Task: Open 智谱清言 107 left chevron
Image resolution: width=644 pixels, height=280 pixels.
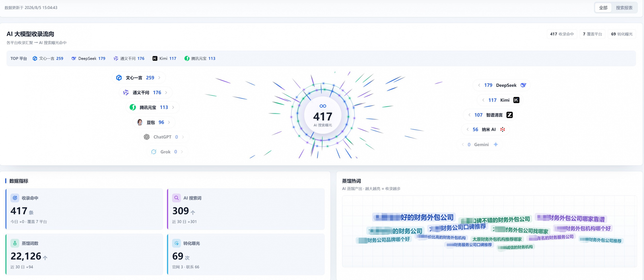Action: [469, 115]
